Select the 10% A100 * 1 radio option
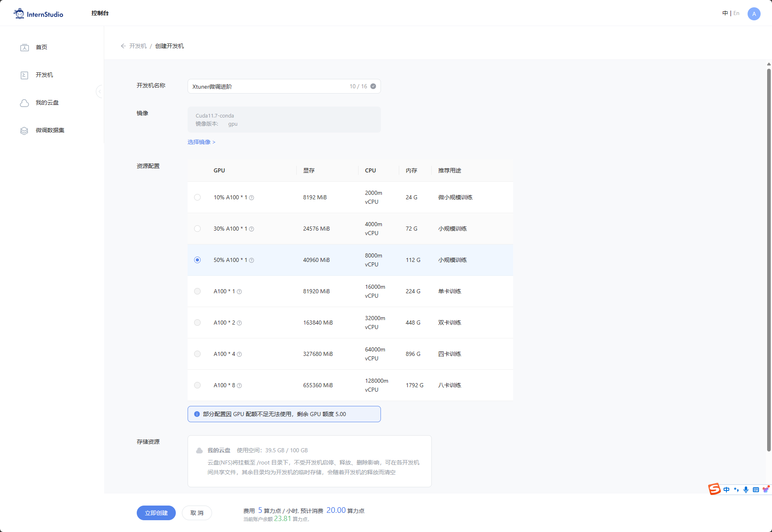The height and width of the screenshot is (532, 772). point(197,197)
